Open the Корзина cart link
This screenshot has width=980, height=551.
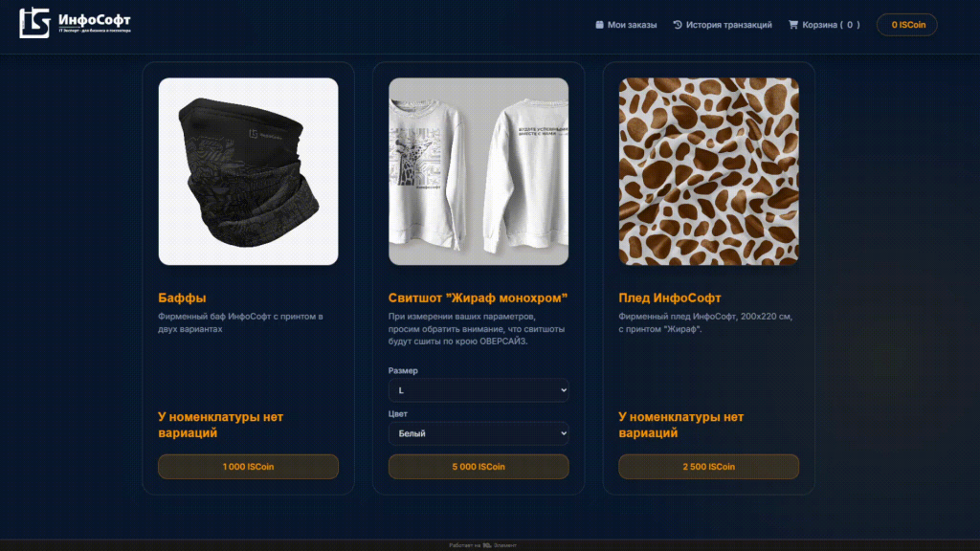(x=824, y=25)
